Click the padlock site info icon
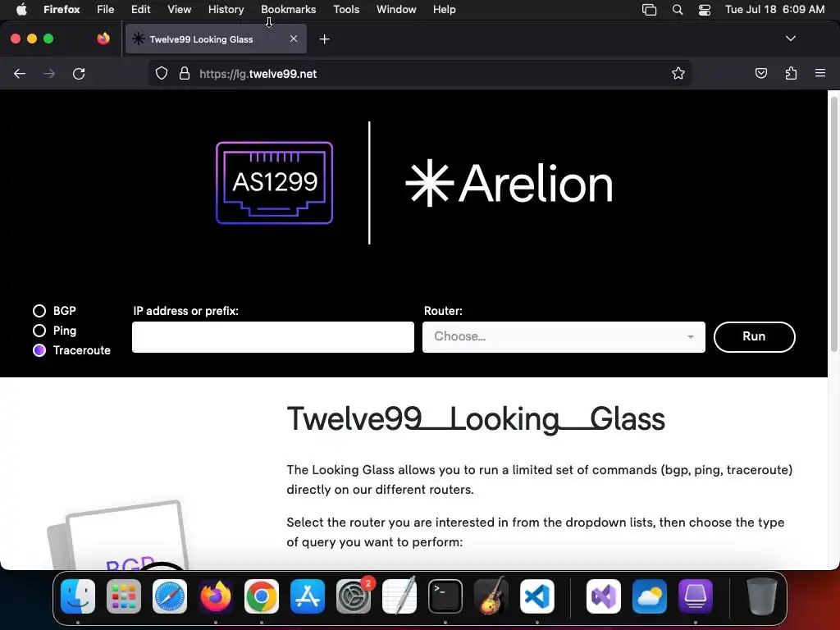 tap(185, 73)
